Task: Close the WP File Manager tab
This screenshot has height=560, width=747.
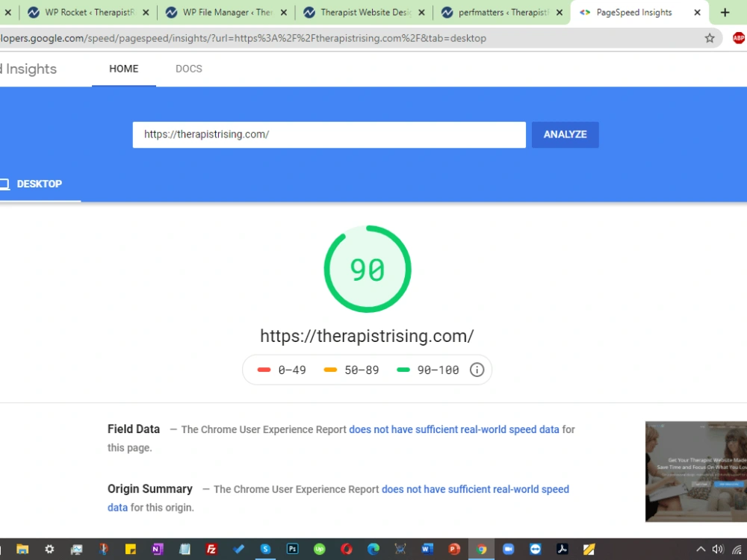Action: tap(283, 13)
